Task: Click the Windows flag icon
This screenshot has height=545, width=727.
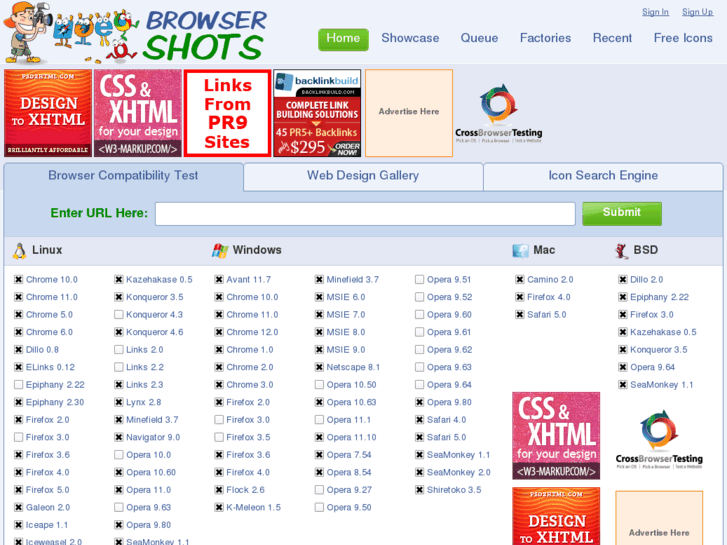Action: [220, 250]
